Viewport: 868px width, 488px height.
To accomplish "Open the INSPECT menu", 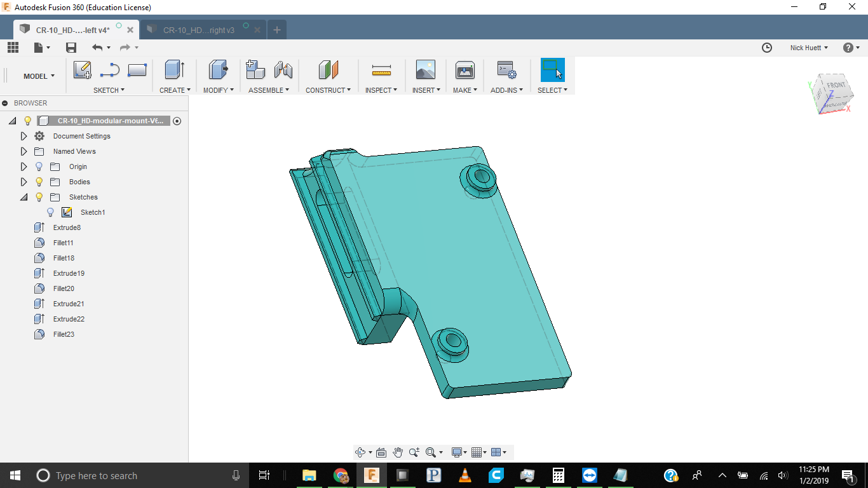I will 381,90.
